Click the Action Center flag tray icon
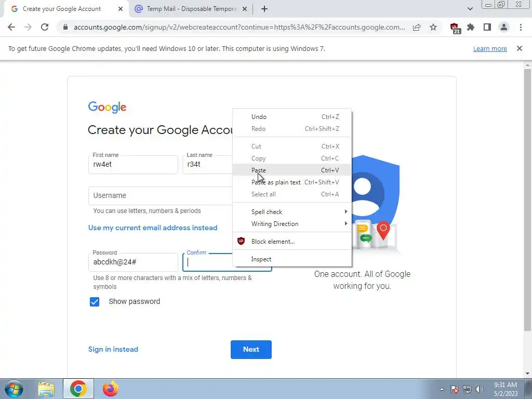The height and width of the screenshot is (399, 532). [455, 389]
